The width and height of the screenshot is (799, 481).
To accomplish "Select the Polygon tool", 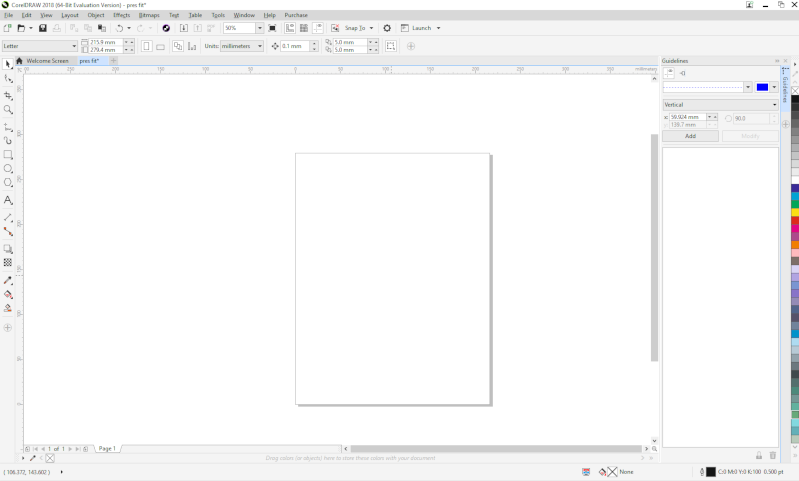I will (x=8, y=183).
